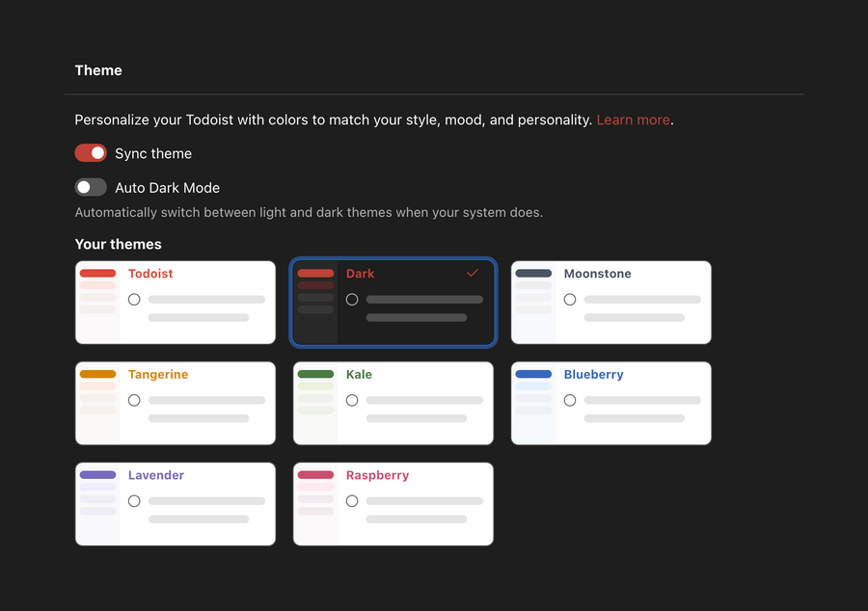Image resolution: width=868 pixels, height=611 pixels.
Task: Open the Learn more link
Action: (633, 120)
